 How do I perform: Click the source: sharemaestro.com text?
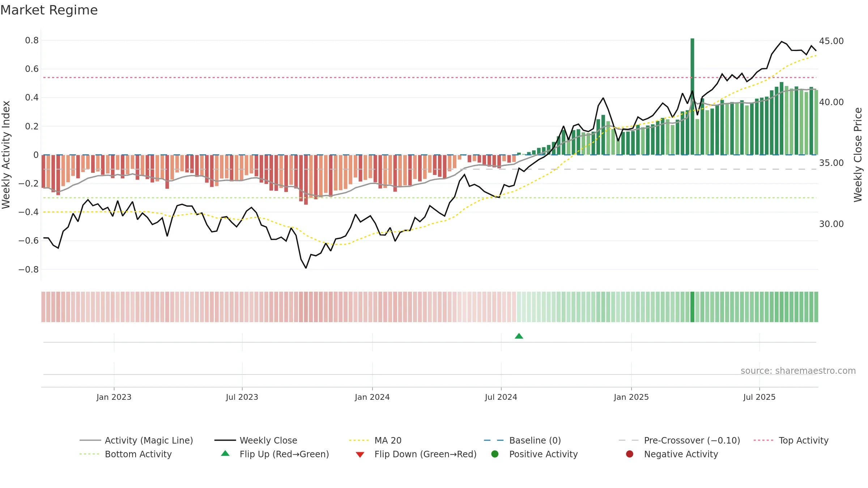tap(798, 371)
